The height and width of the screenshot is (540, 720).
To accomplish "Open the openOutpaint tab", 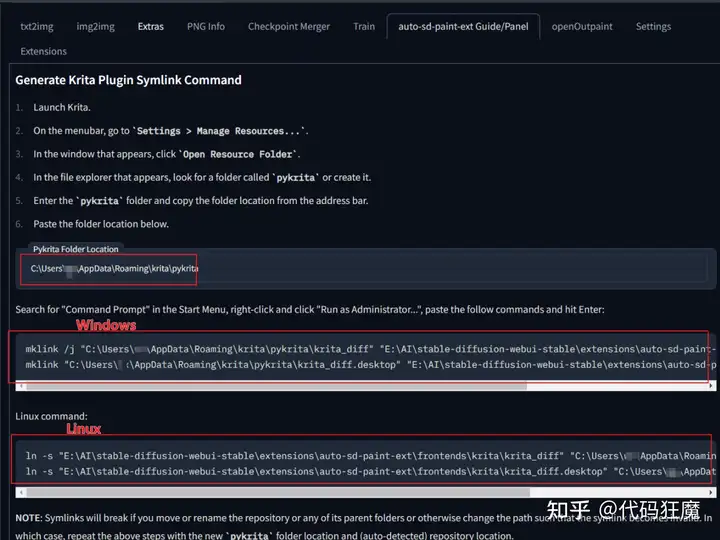I will tap(582, 27).
